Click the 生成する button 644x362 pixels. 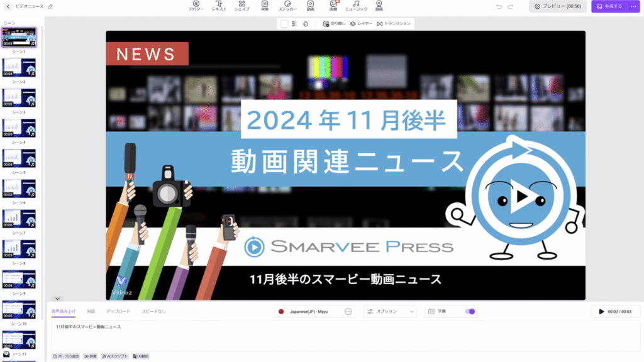coord(609,8)
